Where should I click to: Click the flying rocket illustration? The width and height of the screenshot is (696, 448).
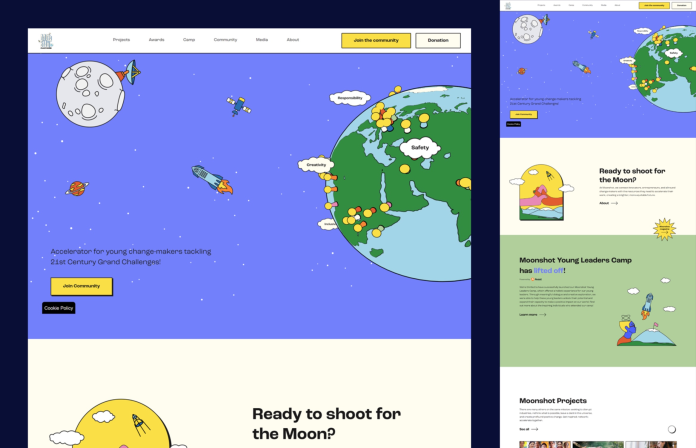[x=212, y=179]
